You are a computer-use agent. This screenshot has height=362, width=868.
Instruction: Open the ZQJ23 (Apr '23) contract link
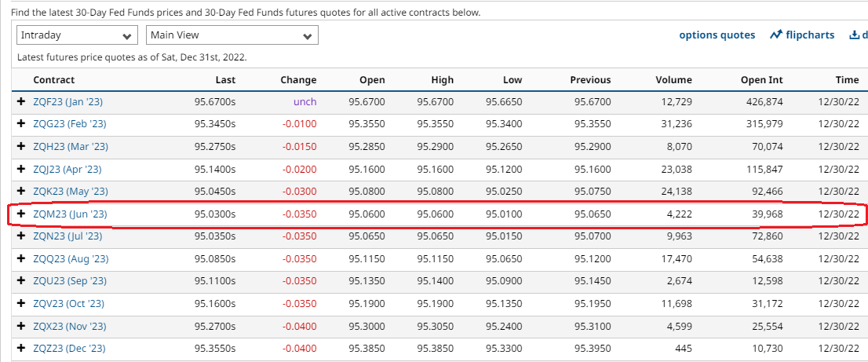click(x=67, y=170)
